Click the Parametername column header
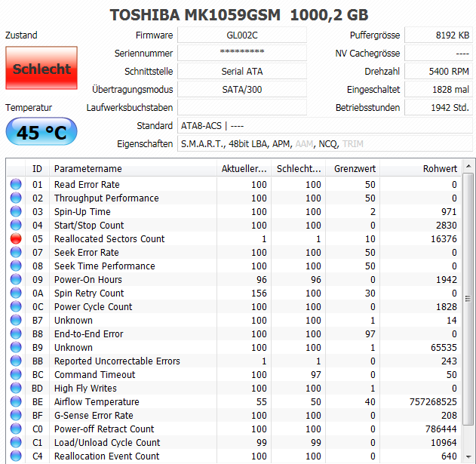Image resolution: width=476 pixels, height=464 pixels. (x=133, y=168)
